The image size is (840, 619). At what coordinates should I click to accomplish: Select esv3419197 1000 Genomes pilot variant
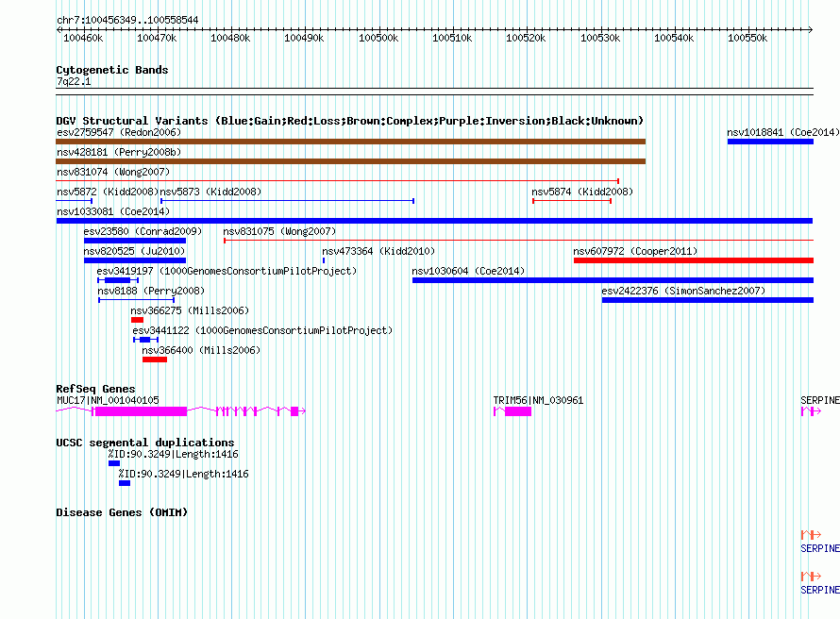(x=118, y=280)
